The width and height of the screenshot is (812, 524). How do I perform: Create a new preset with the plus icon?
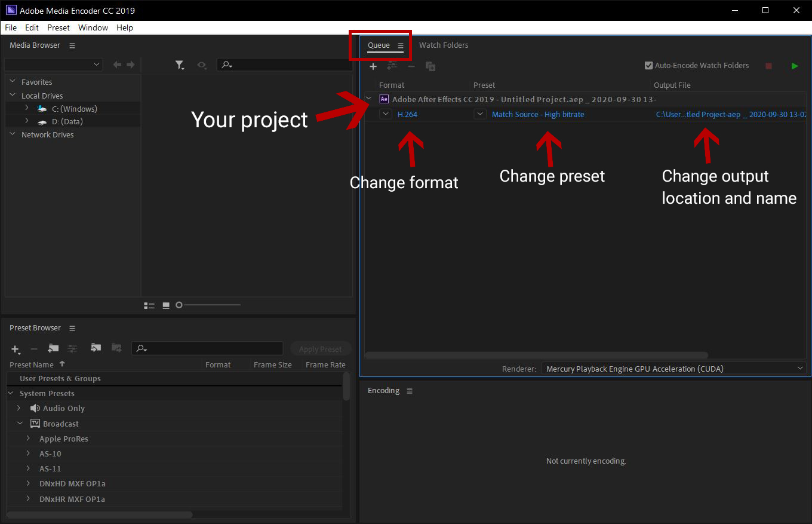coord(16,349)
